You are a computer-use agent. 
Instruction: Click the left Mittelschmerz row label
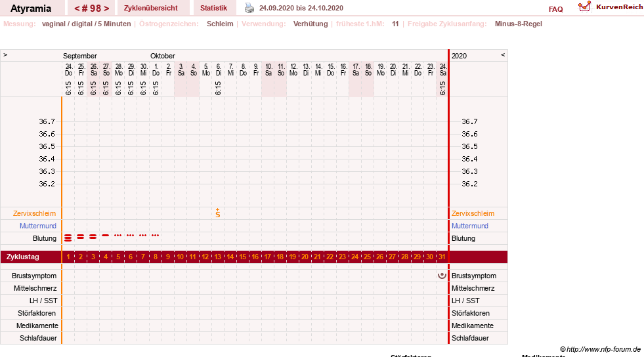[x=35, y=288]
